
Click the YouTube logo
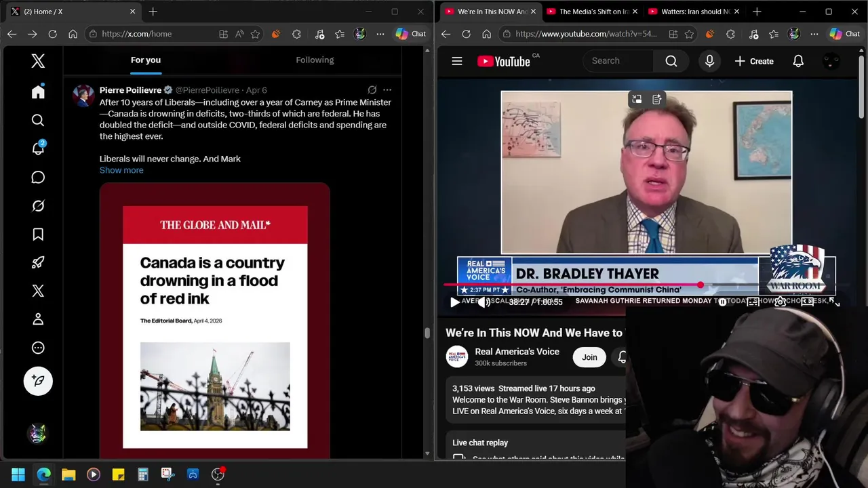(504, 61)
